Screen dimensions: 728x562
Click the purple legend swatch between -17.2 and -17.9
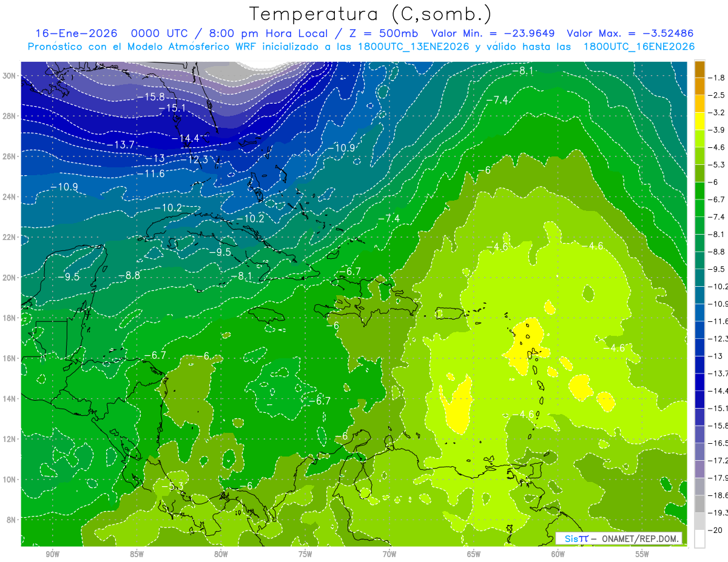[699, 469]
